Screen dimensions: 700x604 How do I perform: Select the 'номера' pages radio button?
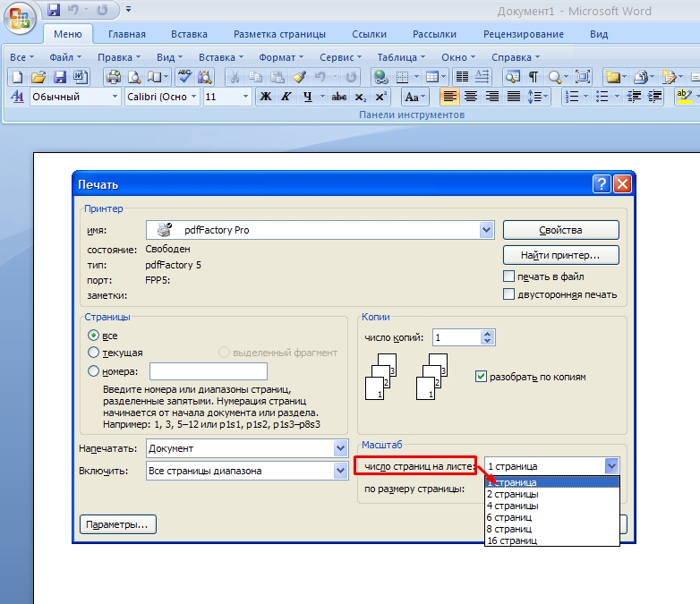[x=93, y=371]
